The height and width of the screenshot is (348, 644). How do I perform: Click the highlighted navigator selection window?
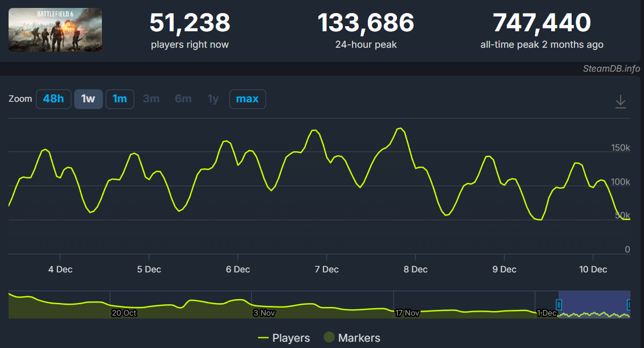594,305
